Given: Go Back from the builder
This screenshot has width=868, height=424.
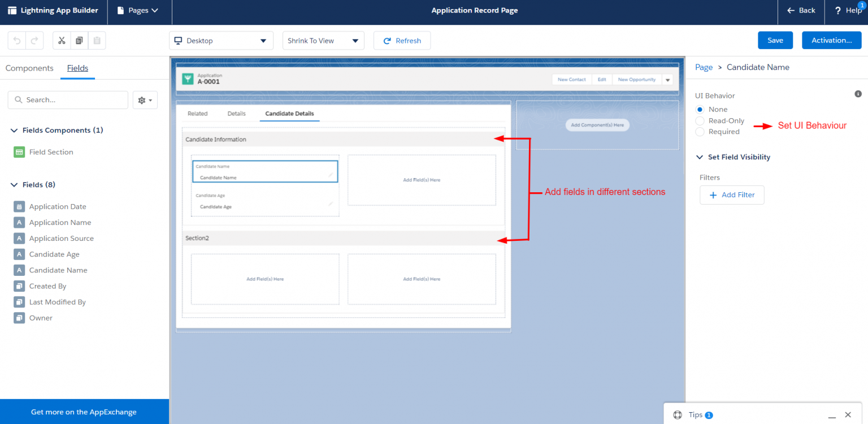Looking at the screenshot, I should click(801, 10).
